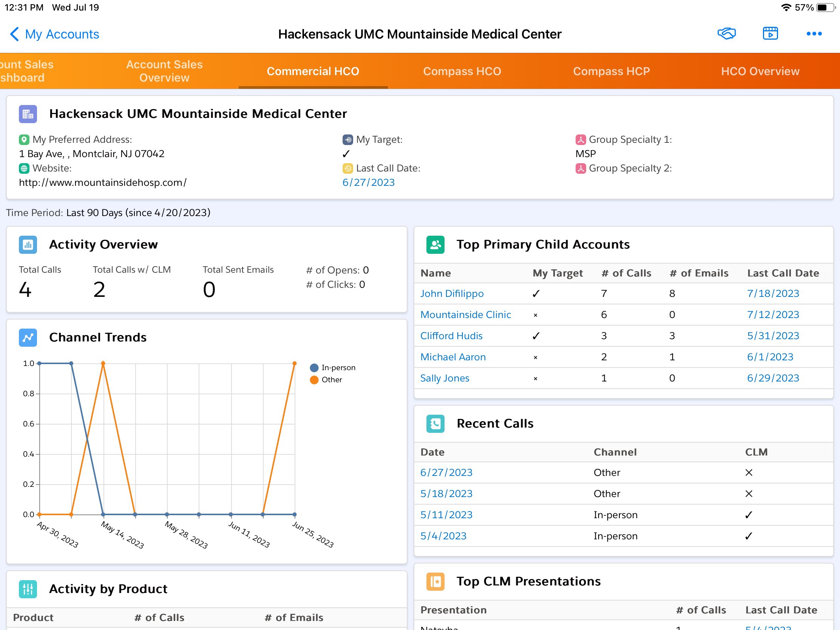Sort table by Last Call Date column
The image size is (840, 630).
click(783, 273)
